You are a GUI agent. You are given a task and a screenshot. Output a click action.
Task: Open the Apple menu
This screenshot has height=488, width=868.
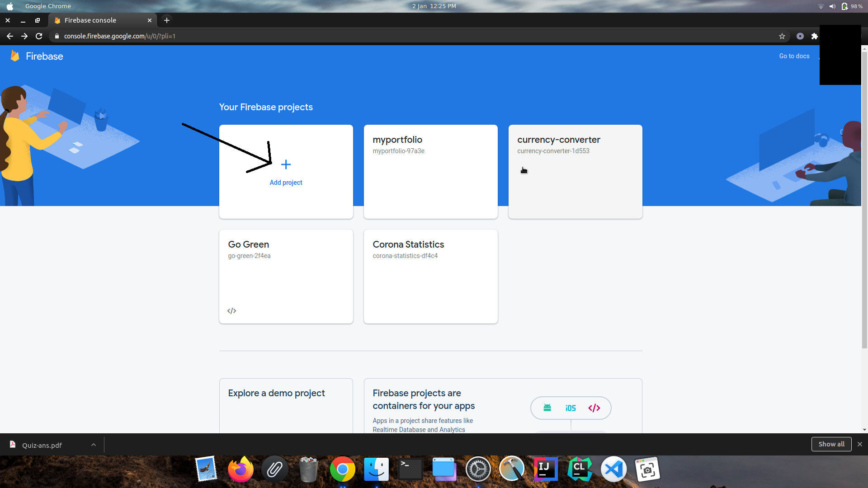(10, 6)
